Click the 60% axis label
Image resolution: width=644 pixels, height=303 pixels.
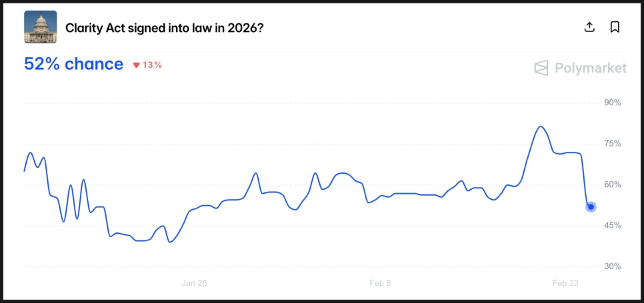[x=612, y=184]
